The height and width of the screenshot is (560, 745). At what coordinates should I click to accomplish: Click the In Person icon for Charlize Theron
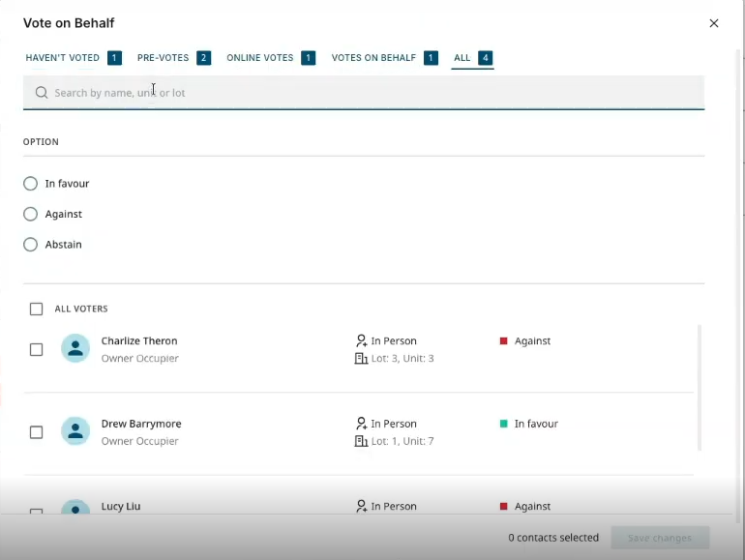[x=361, y=340]
